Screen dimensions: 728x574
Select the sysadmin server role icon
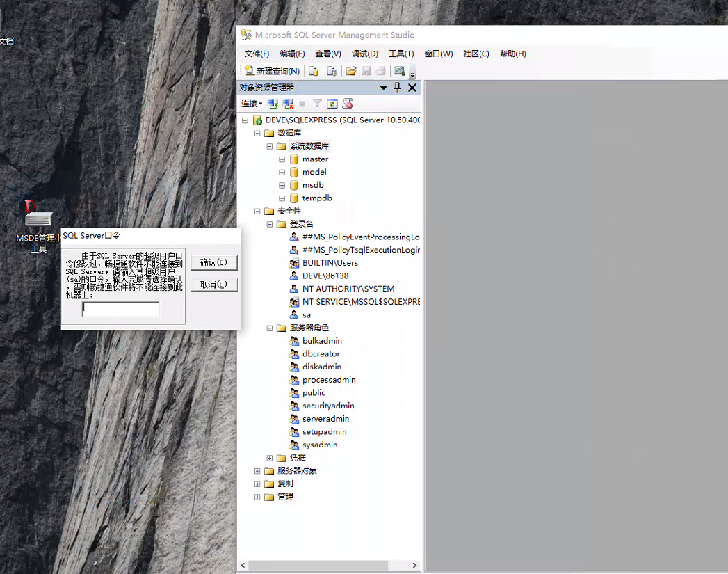294,445
